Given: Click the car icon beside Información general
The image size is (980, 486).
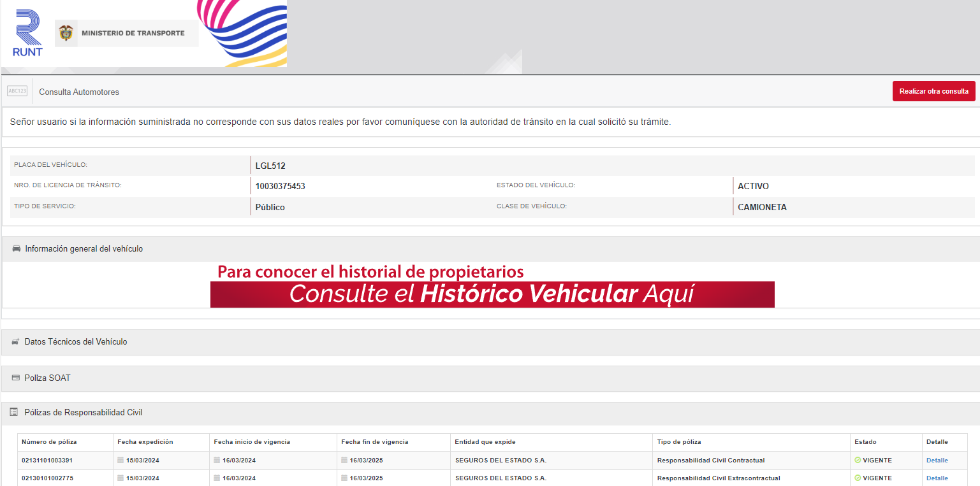Looking at the screenshot, I should 17,248.
